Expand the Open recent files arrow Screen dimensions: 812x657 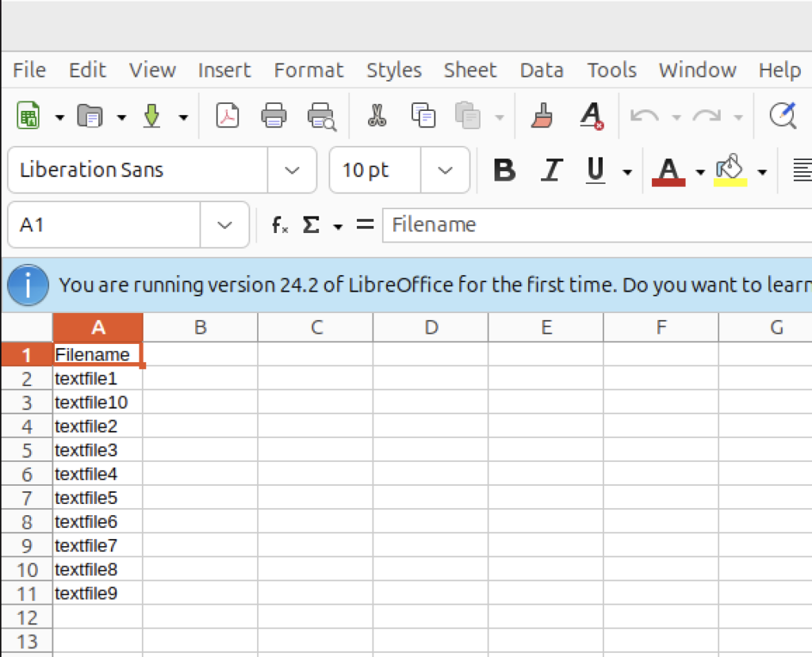(121, 117)
